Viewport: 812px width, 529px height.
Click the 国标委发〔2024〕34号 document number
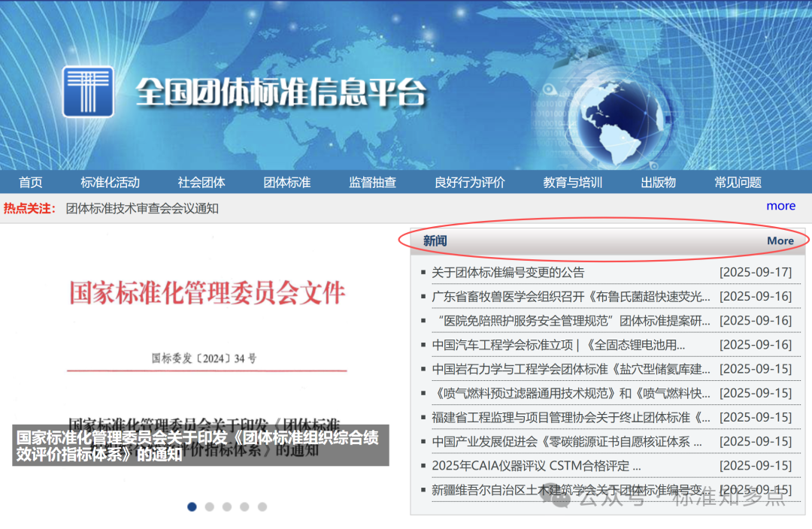point(204,358)
